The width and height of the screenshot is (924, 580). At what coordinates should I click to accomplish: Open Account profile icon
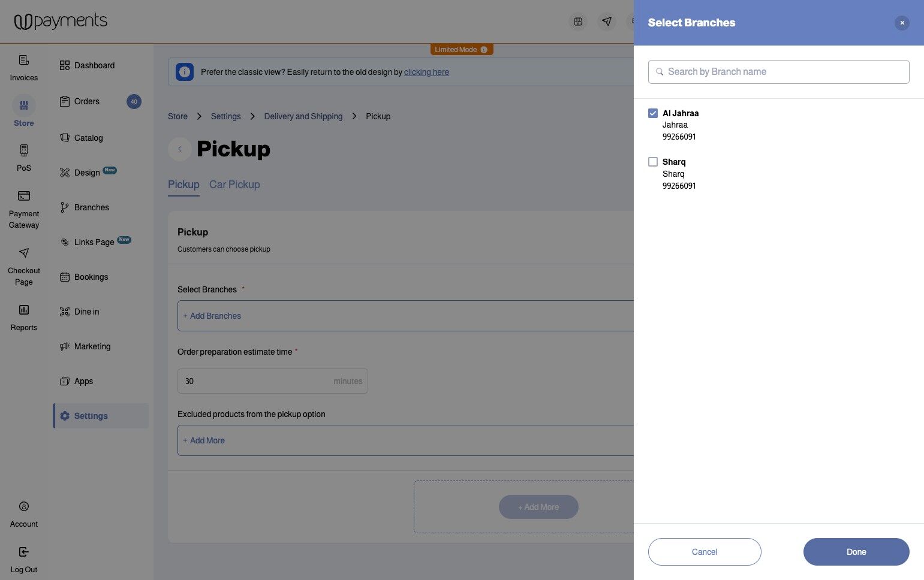(x=24, y=506)
